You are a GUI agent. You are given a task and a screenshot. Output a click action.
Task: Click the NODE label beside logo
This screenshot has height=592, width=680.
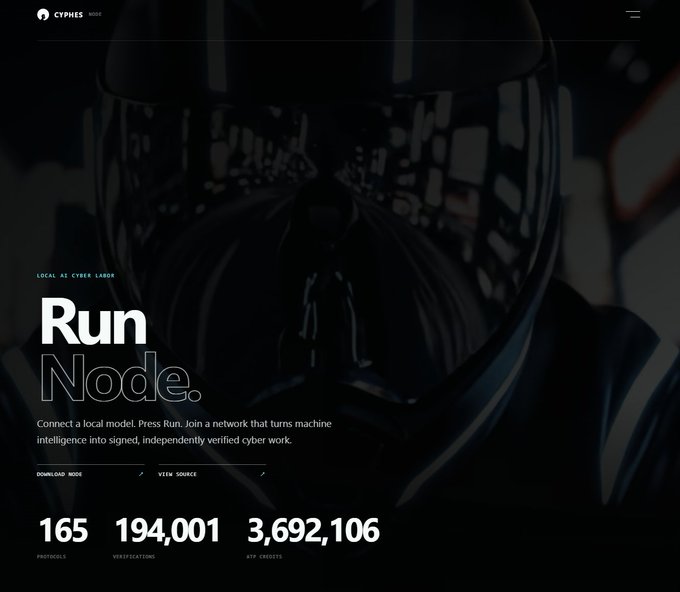point(95,14)
